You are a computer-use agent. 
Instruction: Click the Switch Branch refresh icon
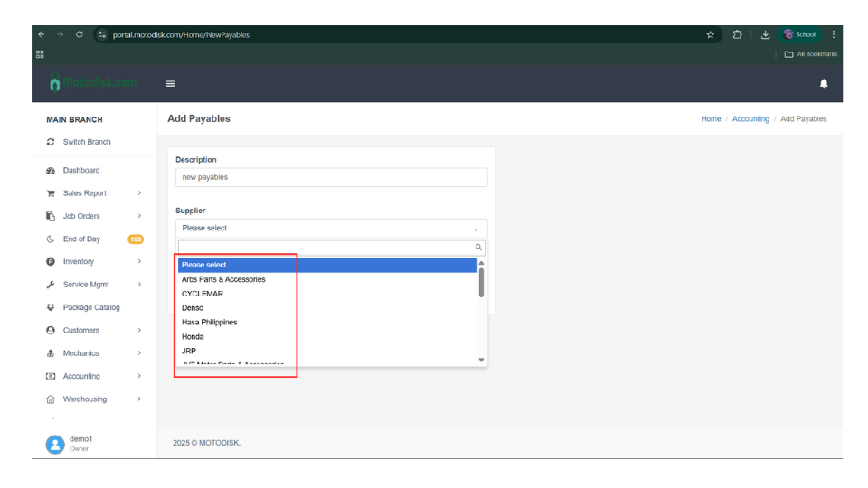click(x=51, y=142)
